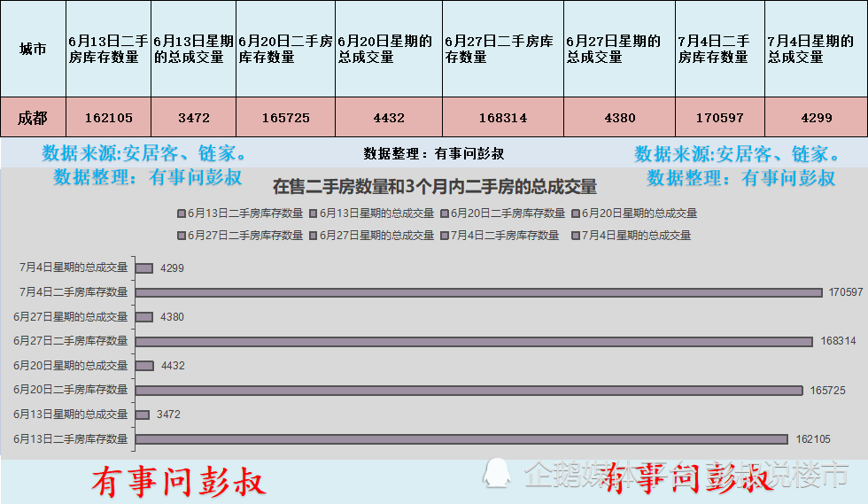Click table cell with value 168314
This screenshot has width=868, height=504.
click(x=503, y=118)
